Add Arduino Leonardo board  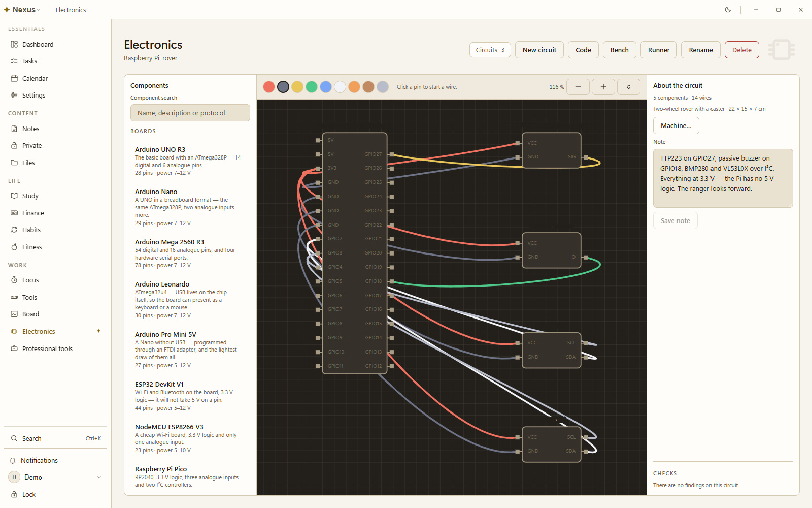[x=190, y=300]
